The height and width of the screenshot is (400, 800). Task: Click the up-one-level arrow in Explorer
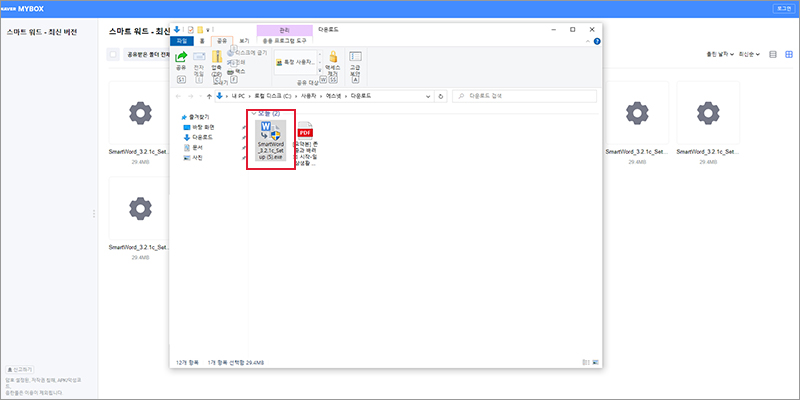pos(209,96)
